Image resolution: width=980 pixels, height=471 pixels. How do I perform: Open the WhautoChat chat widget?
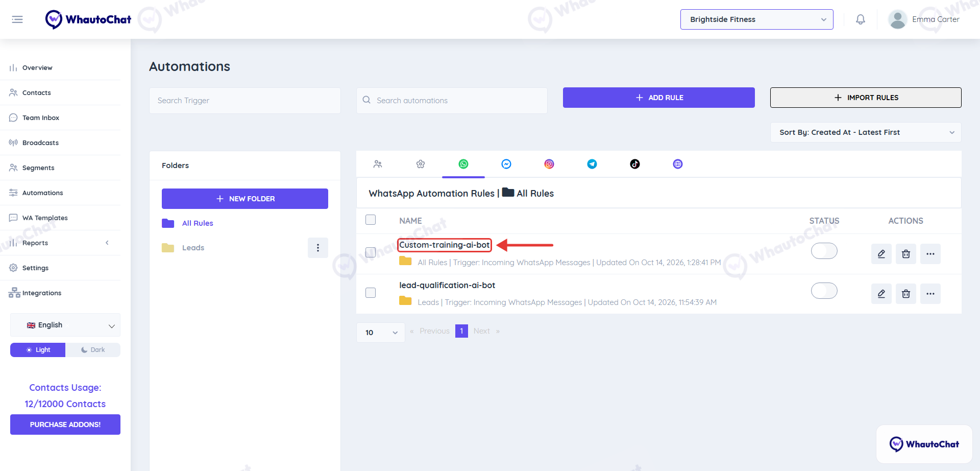click(924, 444)
